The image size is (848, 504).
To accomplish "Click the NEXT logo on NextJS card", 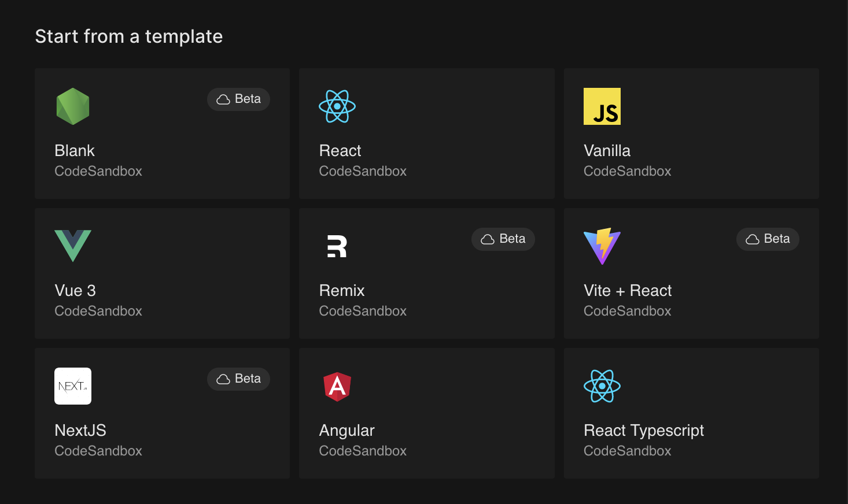I will 73,386.
